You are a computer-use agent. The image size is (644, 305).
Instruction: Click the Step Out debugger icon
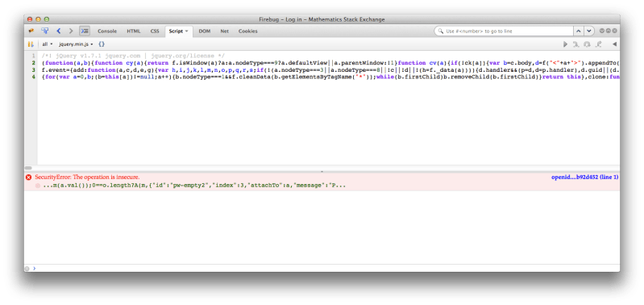point(599,44)
